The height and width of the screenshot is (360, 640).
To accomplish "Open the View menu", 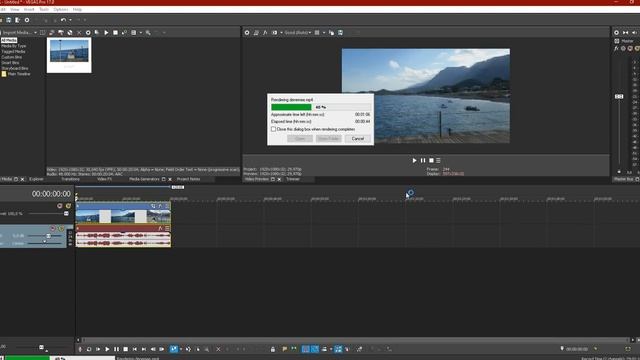I will click(15, 9).
